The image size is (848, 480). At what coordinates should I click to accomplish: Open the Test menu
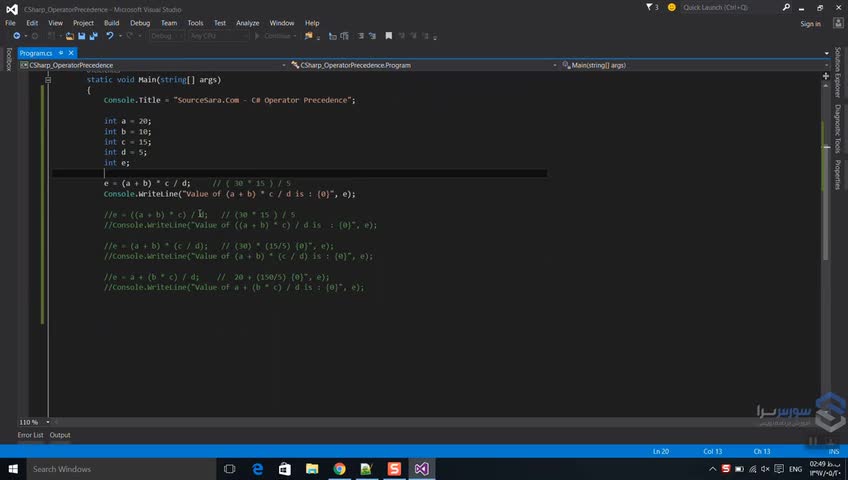pyautogui.click(x=220, y=23)
